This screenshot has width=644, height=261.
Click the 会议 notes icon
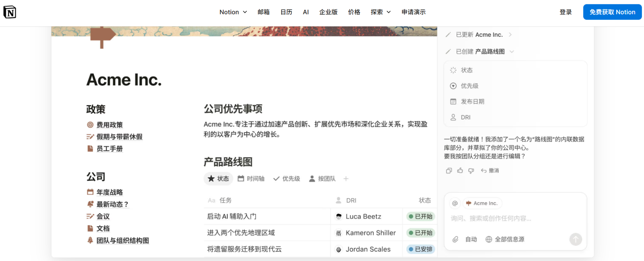[x=90, y=216]
